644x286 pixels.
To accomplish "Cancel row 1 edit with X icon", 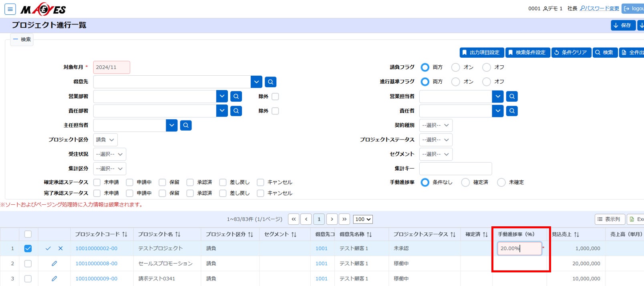I will tap(60, 248).
